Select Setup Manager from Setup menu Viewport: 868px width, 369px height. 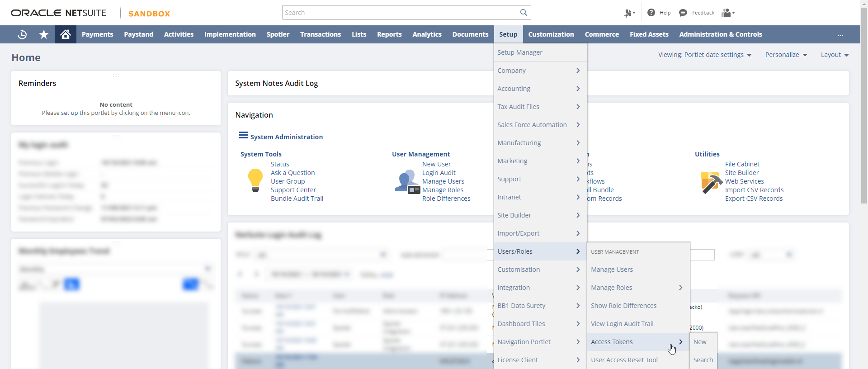point(541,52)
